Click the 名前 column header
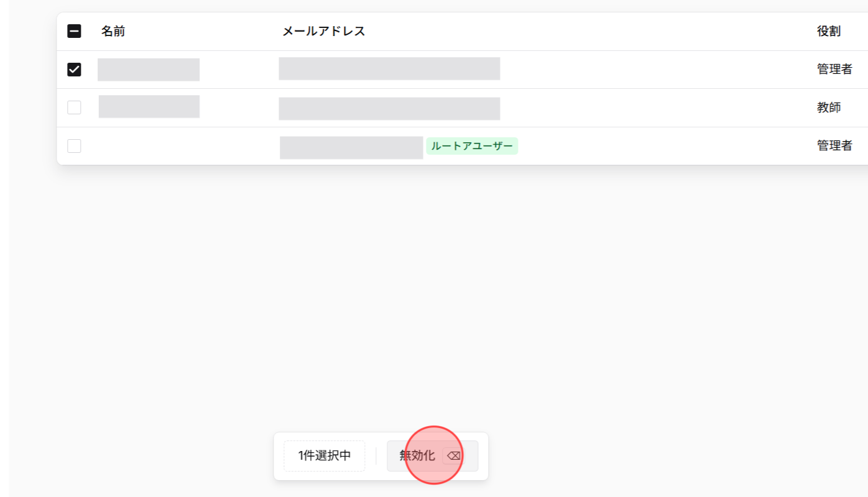The height and width of the screenshot is (497, 868). (x=114, y=31)
